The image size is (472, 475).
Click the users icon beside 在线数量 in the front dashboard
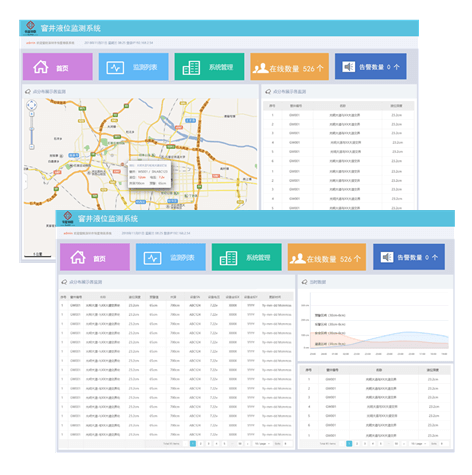coord(297,259)
